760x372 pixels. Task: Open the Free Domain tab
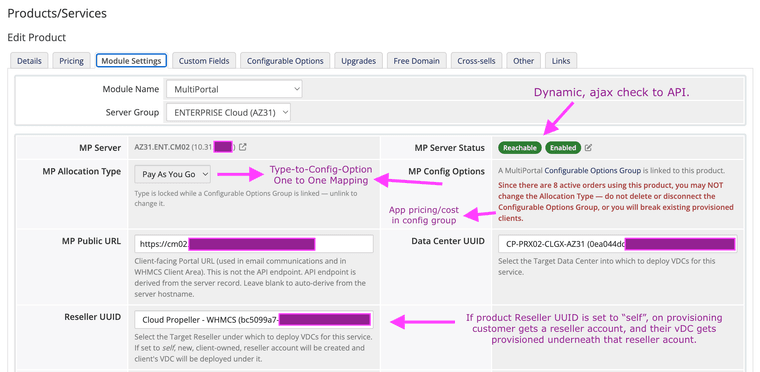(x=416, y=61)
